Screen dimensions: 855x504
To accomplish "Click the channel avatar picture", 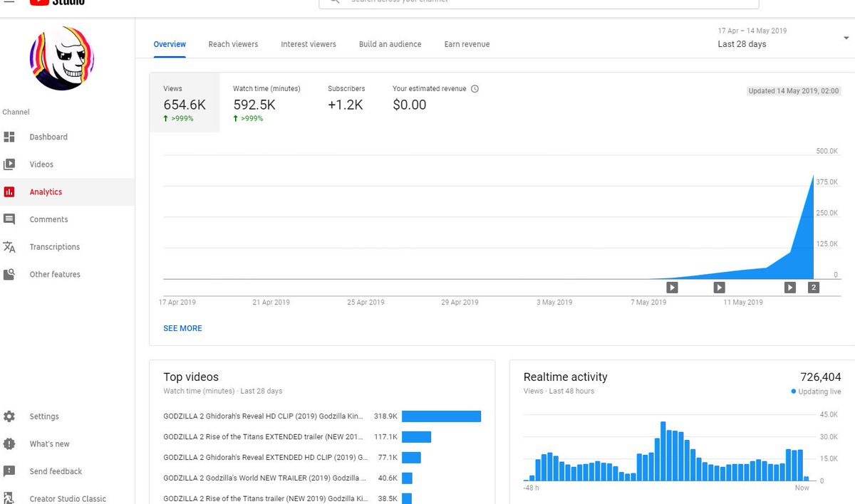I will [x=62, y=58].
